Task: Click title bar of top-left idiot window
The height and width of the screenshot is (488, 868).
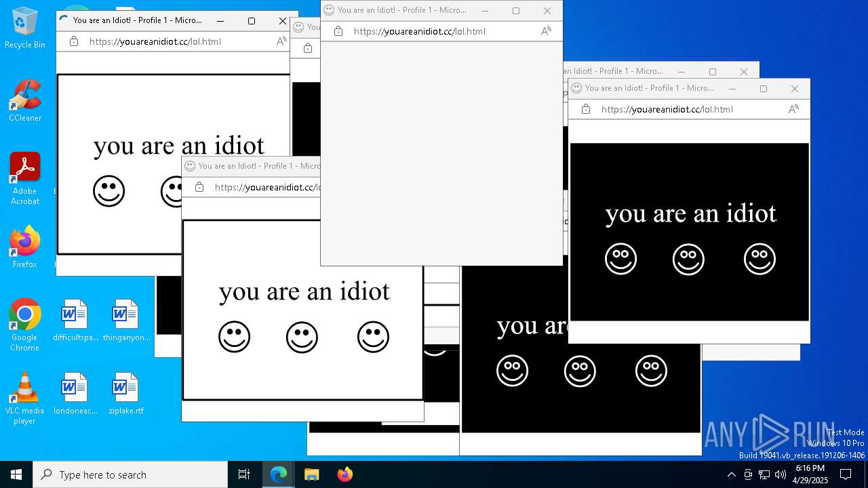Action: coord(138,20)
